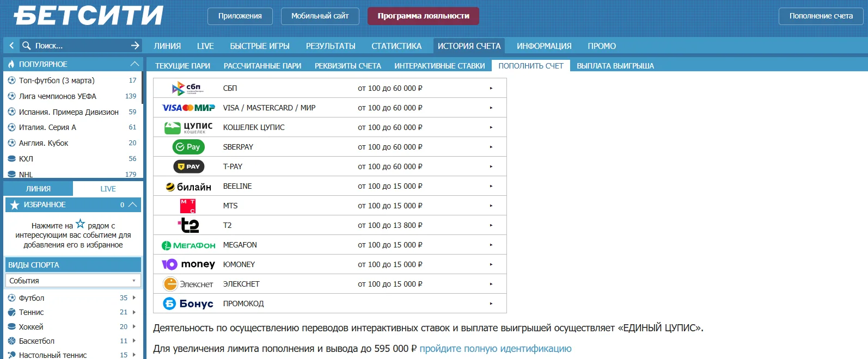Switch to ИНТЕРАКТИВНЫЕ СТАВКИ tab

tap(439, 66)
